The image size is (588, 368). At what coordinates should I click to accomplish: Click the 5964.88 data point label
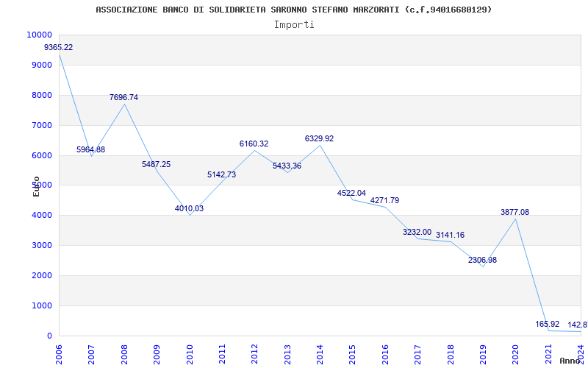point(91,149)
